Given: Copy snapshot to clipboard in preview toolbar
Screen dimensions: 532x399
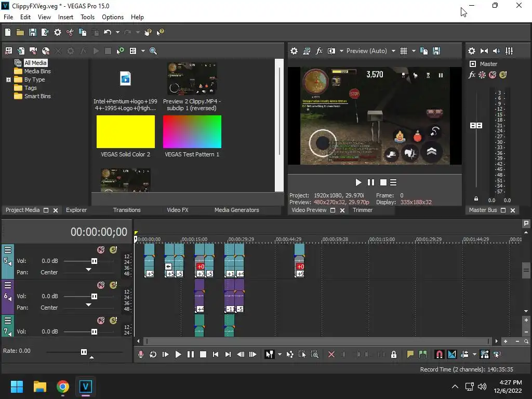Looking at the screenshot, I should [x=424, y=51].
